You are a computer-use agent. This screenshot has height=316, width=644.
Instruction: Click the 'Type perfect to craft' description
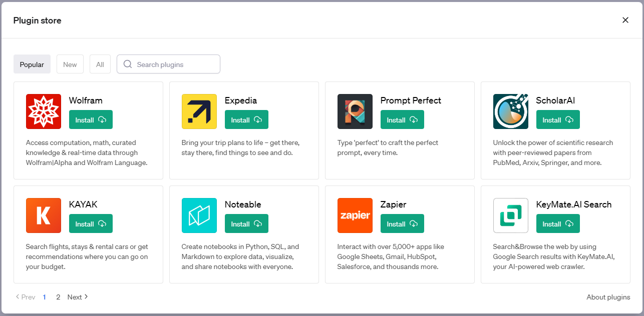[x=388, y=147]
